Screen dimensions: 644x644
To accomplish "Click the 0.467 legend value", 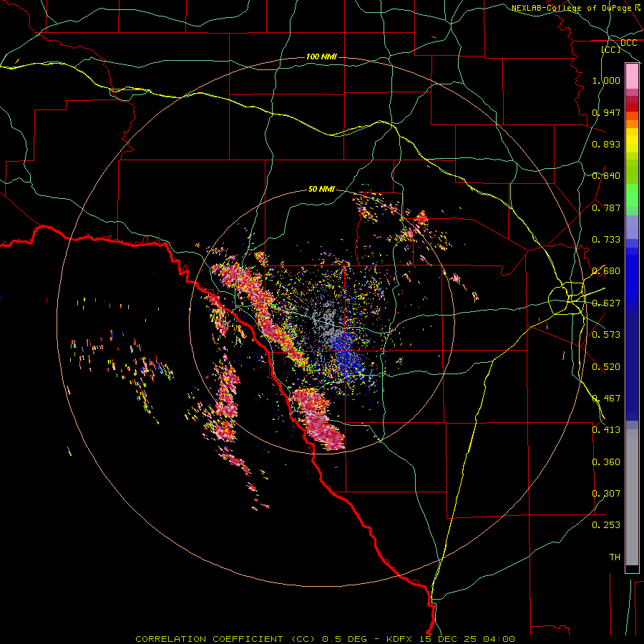I will 606,399.
